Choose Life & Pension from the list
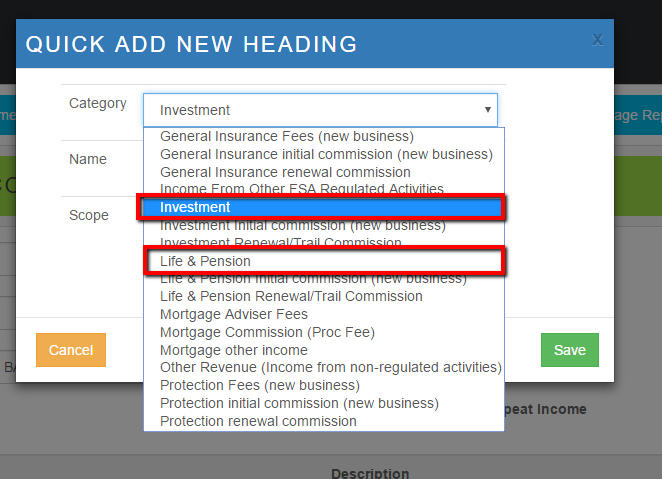 click(x=320, y=261)
